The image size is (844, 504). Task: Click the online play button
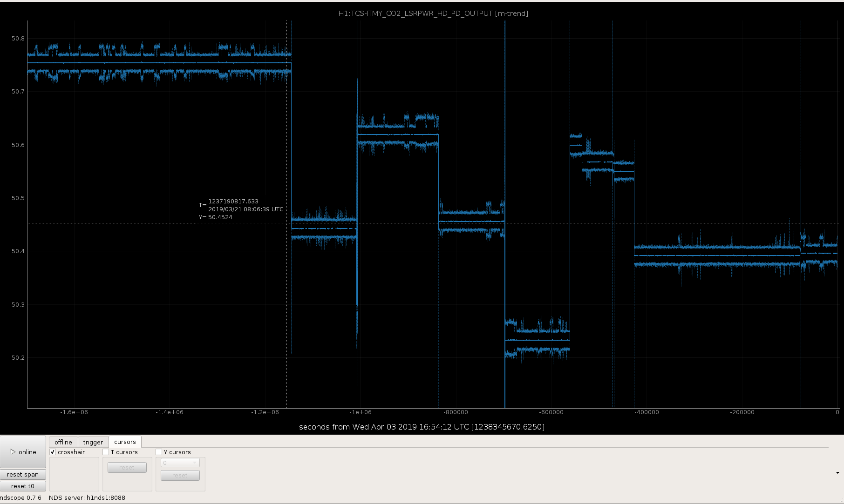click(x=23, y=452)
